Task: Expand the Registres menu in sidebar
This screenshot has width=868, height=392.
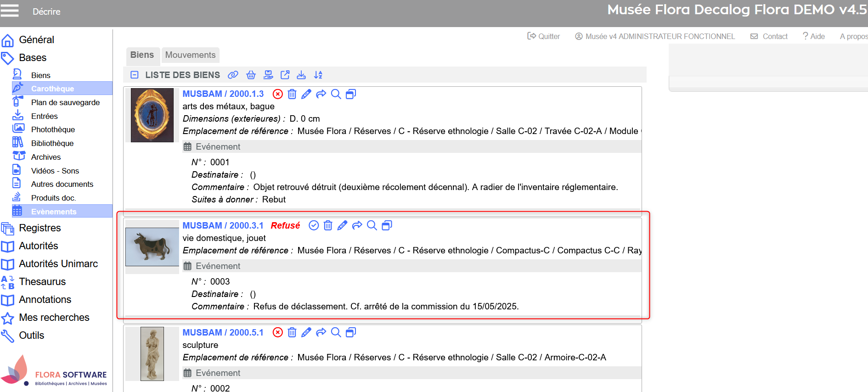Action: (40, 228)
